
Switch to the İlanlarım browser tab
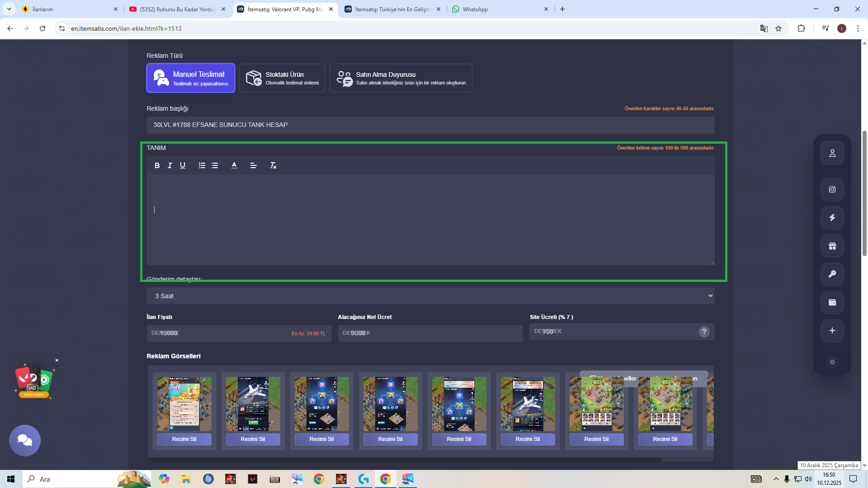pos(70,9)
